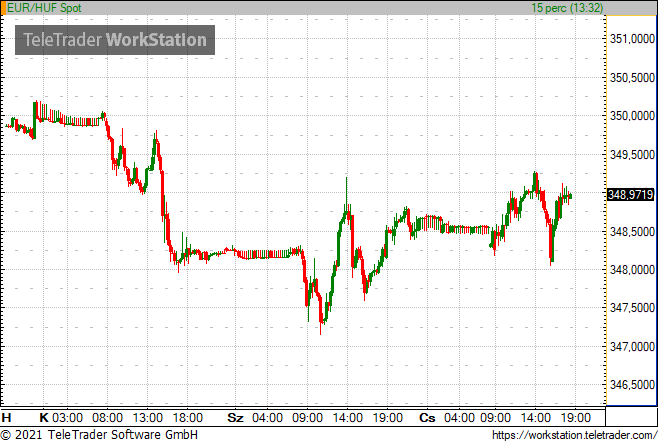Select the Sz day marker on time axis
Viewport: 658px width, 444px height.
pyautogui.click(x=235, y=418)
